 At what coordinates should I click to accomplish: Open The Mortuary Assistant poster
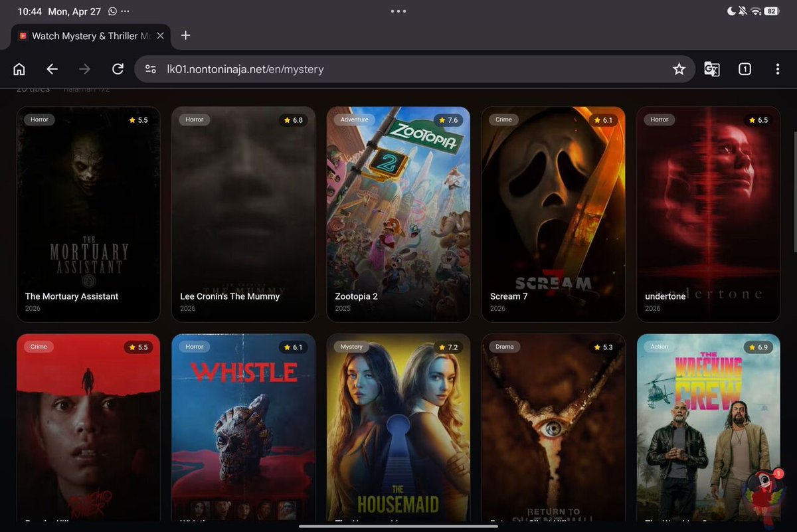tap(88, 214)
